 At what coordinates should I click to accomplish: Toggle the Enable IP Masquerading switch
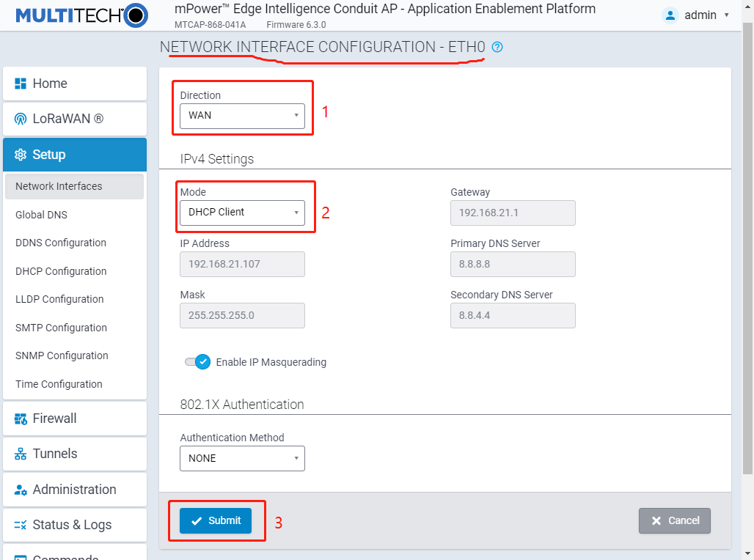197,362
